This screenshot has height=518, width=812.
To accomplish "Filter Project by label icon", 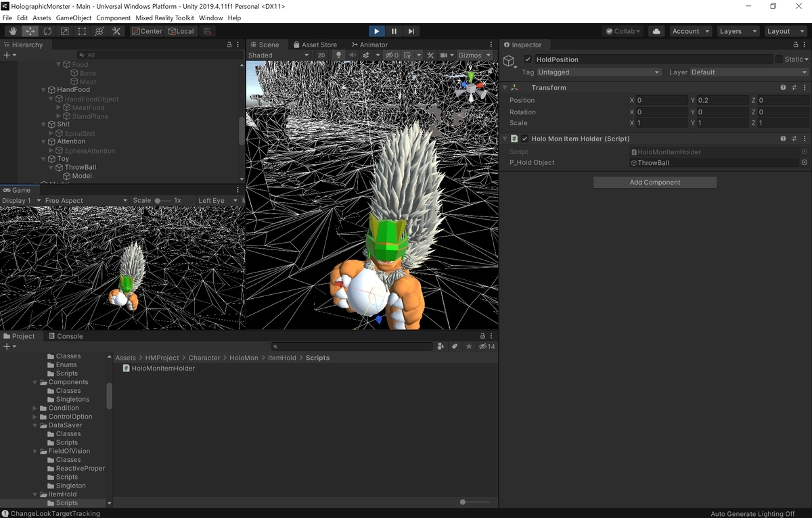I will 455,346.
